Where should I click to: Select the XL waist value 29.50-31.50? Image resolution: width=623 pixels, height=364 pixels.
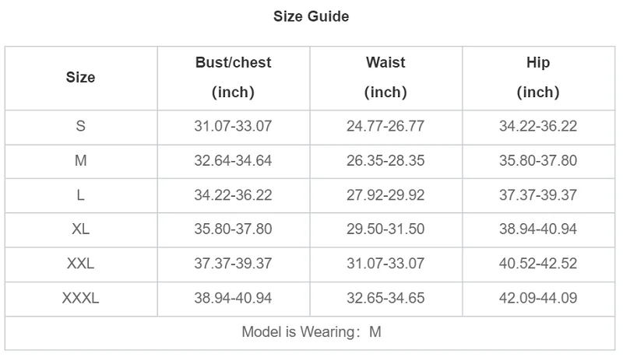pyautogui.click(x=385, y=229)
